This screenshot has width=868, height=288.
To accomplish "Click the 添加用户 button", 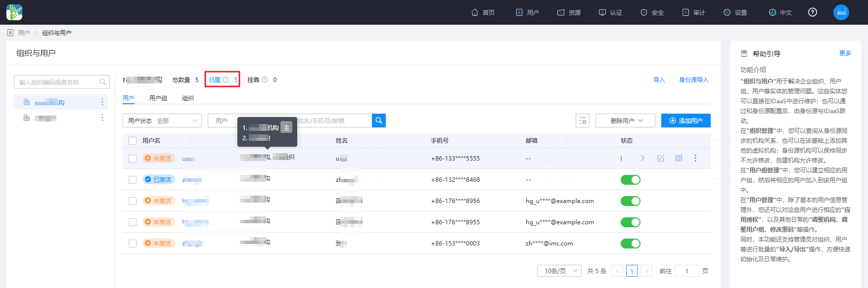I will point(686,121).
